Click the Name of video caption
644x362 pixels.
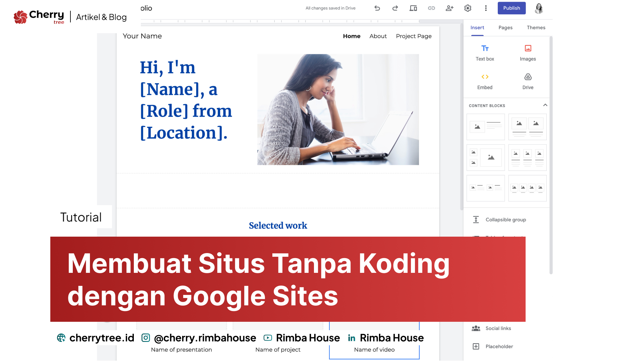coord(374,350)
